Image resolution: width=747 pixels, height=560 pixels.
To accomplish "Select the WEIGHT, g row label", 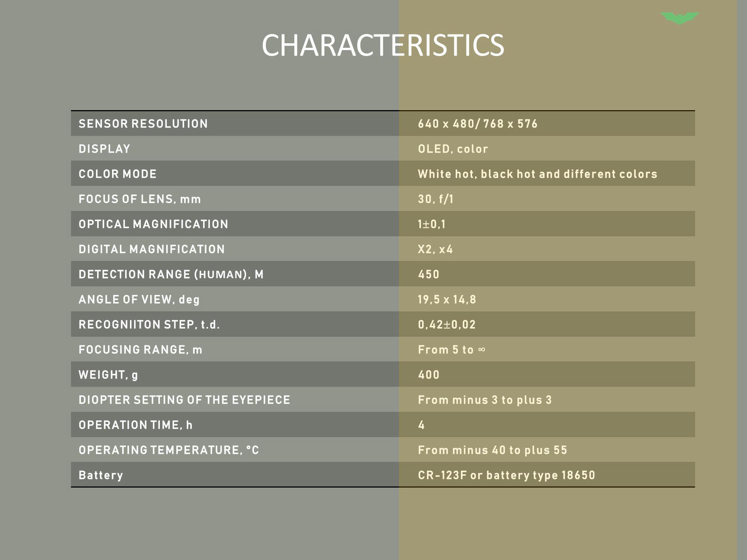I will [108, 375].
